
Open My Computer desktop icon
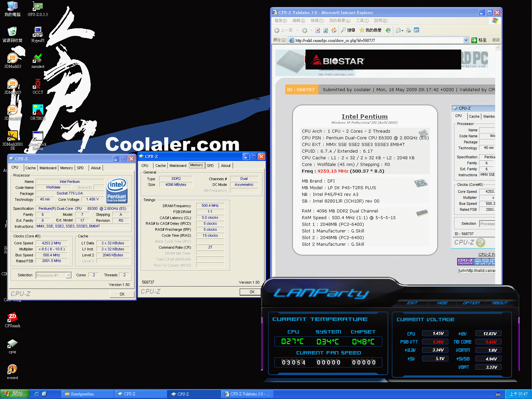pos(13,9)
